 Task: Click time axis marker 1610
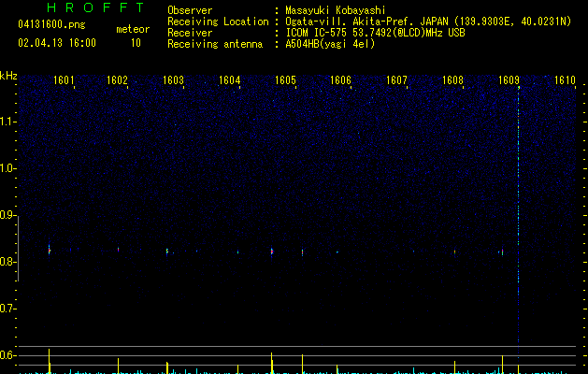565,80
